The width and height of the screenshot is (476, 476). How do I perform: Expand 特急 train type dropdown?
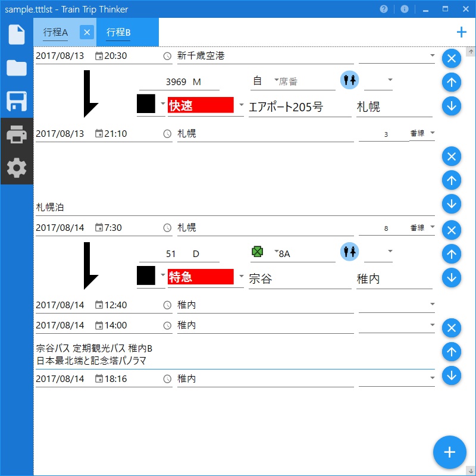coord(242,276)
